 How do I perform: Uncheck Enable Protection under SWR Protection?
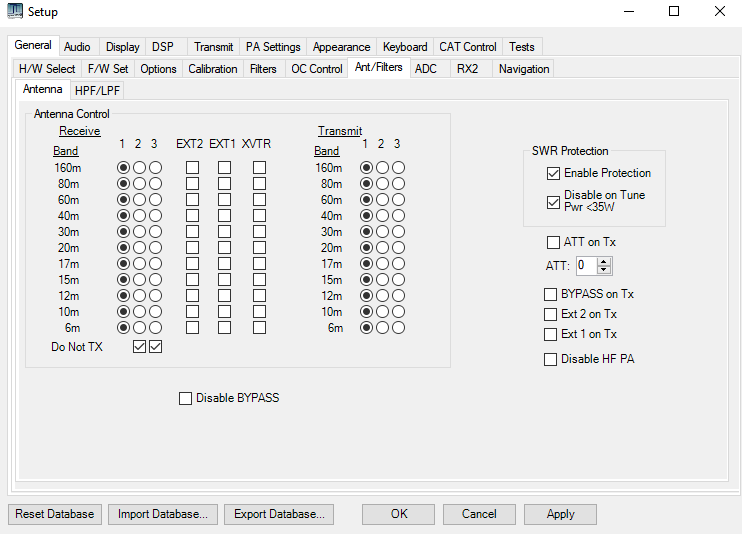(x=599, y=173)
